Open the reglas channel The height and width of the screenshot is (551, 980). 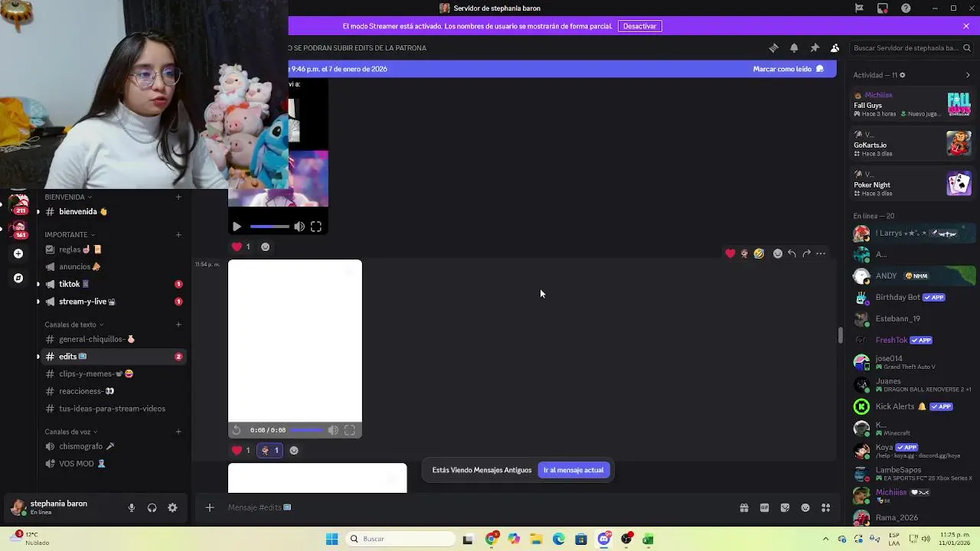coord(113,249)
